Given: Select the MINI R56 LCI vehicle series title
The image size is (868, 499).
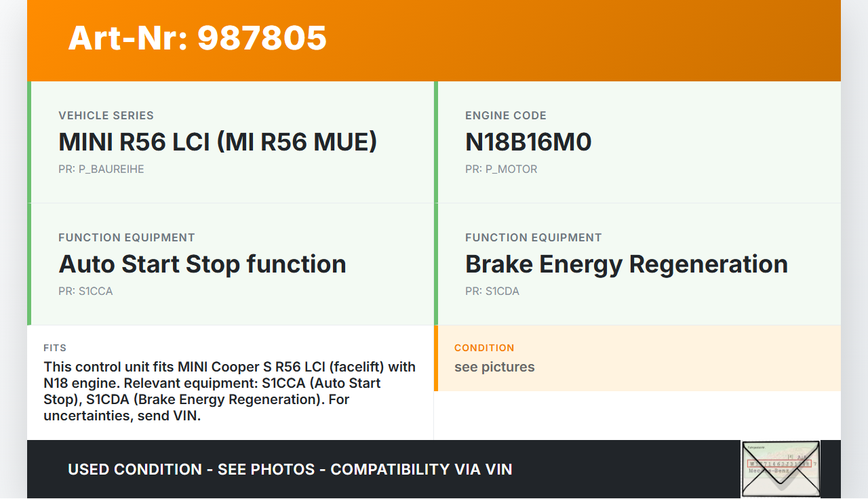Looking at the screenshot, I should tap(218, 142).
